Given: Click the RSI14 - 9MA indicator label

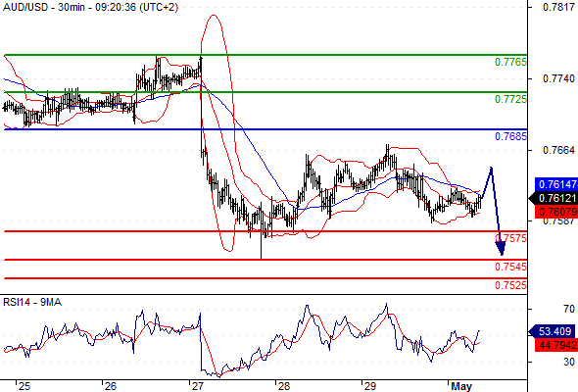Looking at the screenshot, I should pyautogui.click(x=32, y=303).
